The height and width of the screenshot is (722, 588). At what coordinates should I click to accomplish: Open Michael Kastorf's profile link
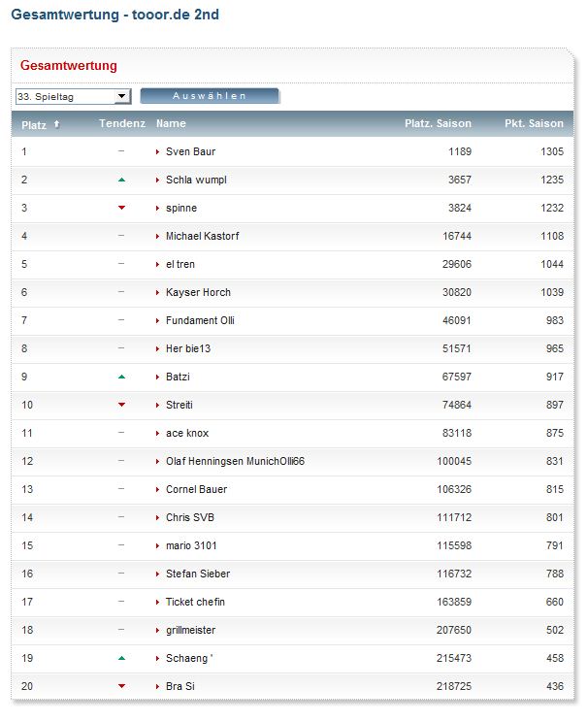pyautogui.click(x=202, y=236)
